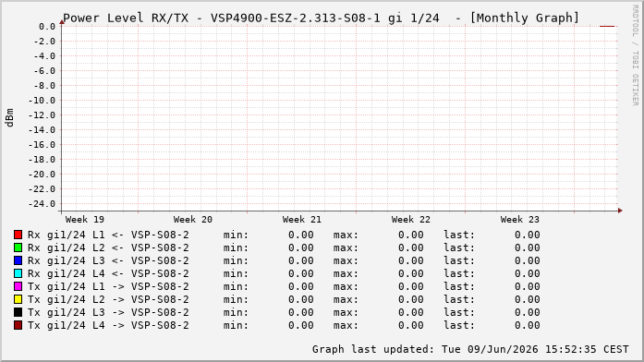The image size is (644, 362).
Task: Click the '-4.0' y-axis tick label
Action: pos(44,56)
